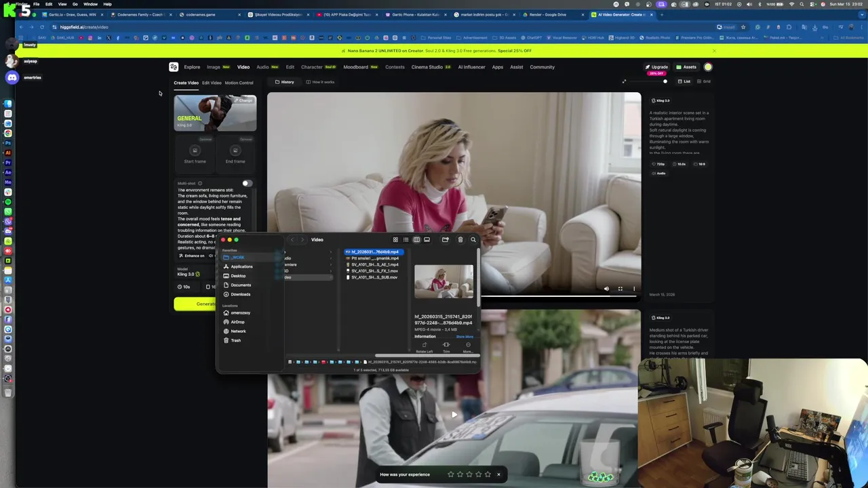
Task: Click Rotate Left in the Finder preview
Action: pos(425,347)
